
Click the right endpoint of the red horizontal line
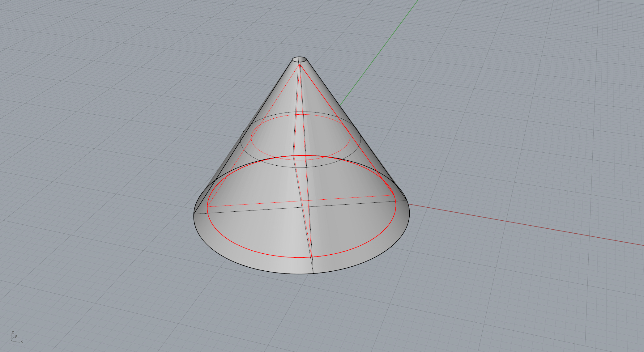tap(394, 195)
